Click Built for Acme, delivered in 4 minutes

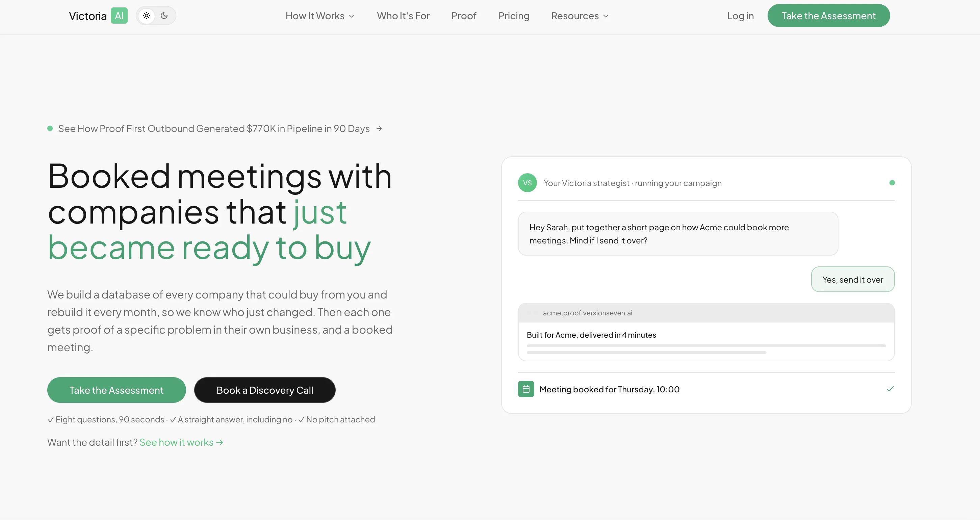(591, 335)
